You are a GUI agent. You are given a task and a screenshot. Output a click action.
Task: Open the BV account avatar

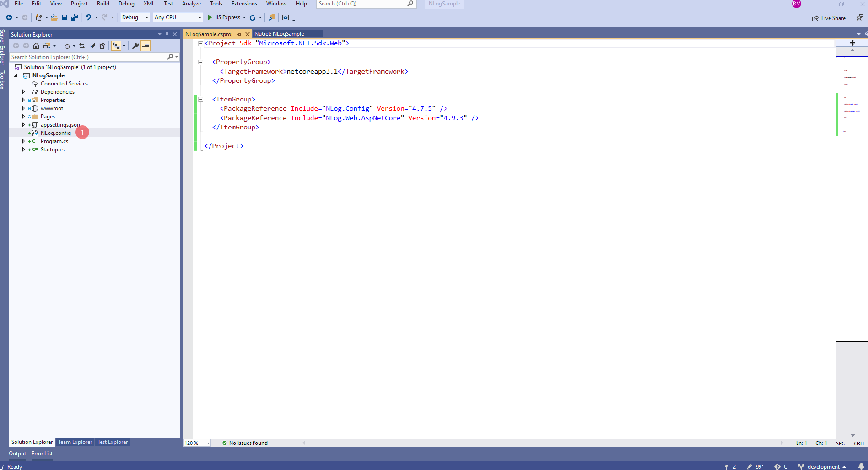(x=797, y=4)
